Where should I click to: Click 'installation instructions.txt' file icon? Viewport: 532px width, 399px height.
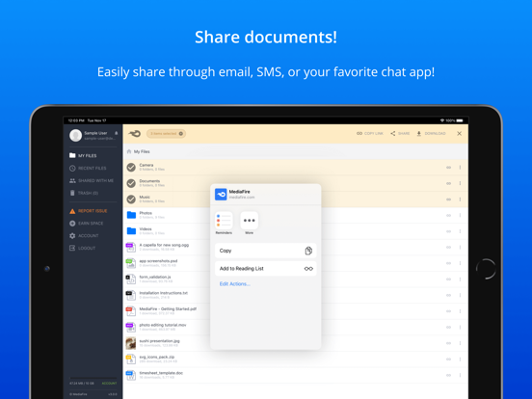coord(131,295)
